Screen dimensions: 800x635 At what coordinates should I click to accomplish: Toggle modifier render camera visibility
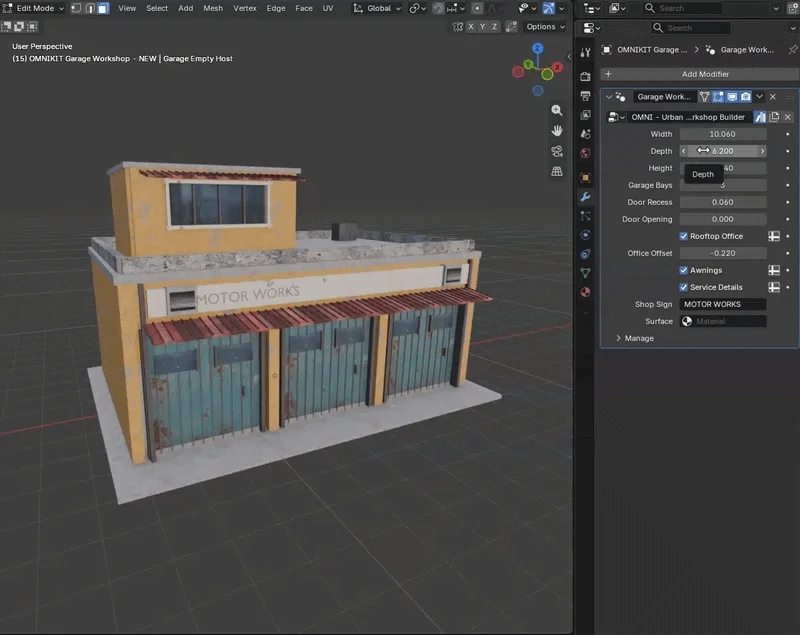(745, 96)
